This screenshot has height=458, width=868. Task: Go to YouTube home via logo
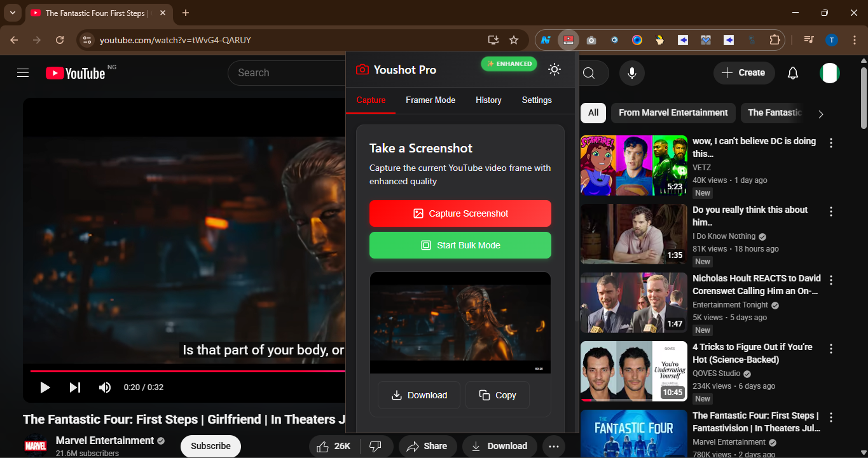(75, 73)
